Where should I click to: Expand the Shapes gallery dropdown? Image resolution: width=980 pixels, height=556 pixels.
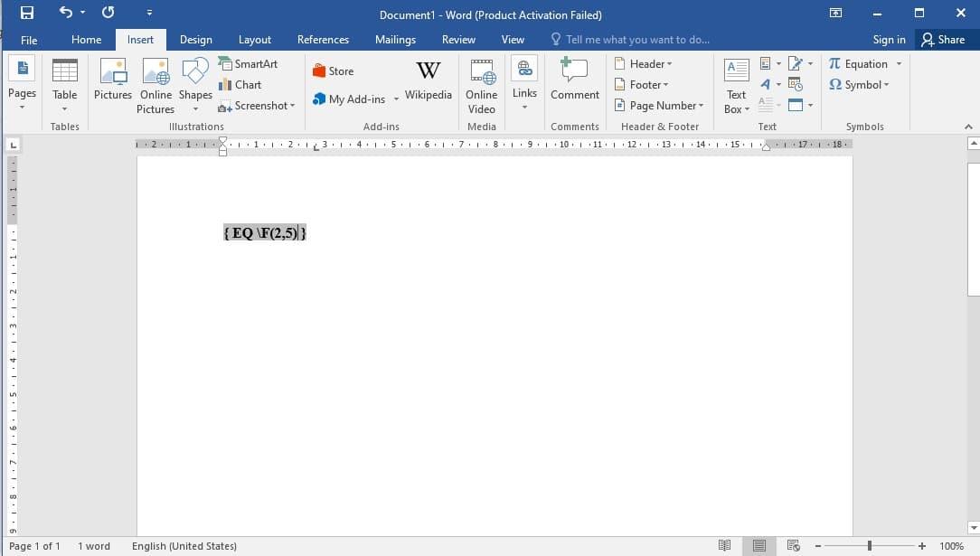pos(195,107)
